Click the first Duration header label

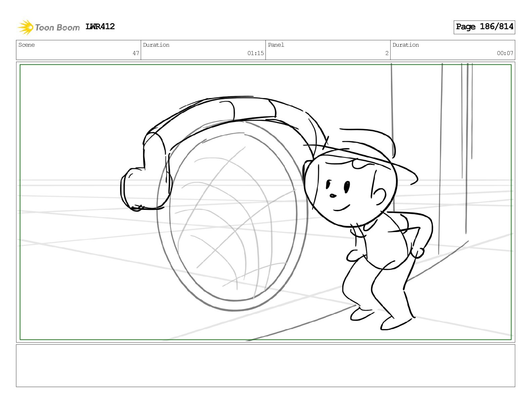click(x=156, y=45)
